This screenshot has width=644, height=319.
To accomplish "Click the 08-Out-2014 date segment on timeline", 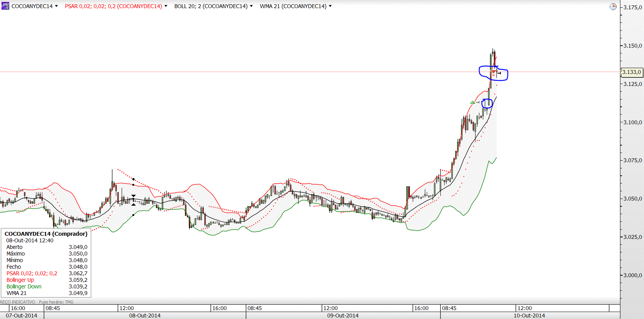I will (x=145, y=316).
